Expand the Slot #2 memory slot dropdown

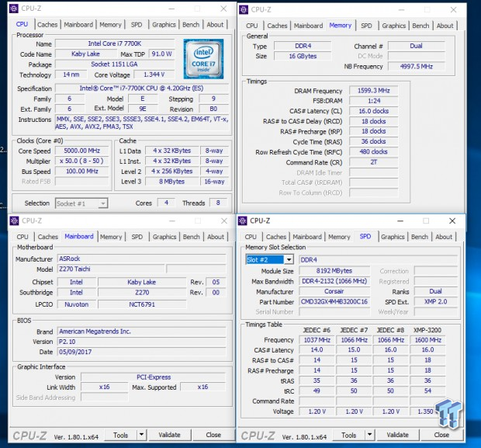289,260
